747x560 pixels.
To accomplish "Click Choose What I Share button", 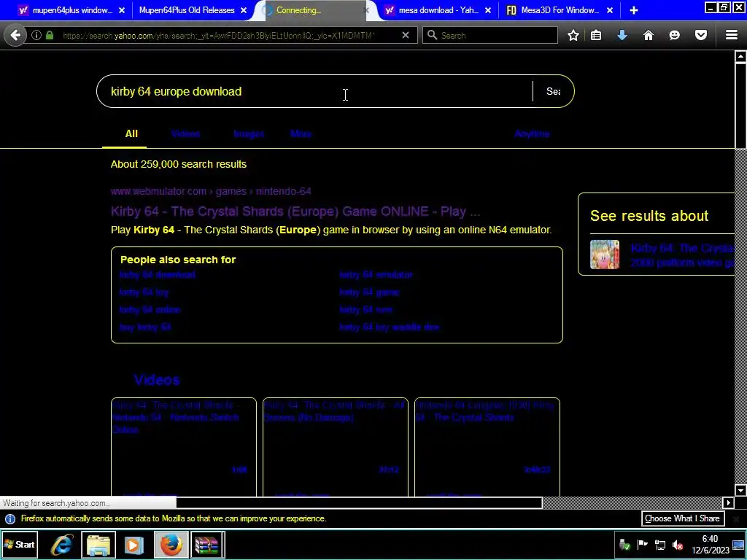I will click(x=682, y=518).
